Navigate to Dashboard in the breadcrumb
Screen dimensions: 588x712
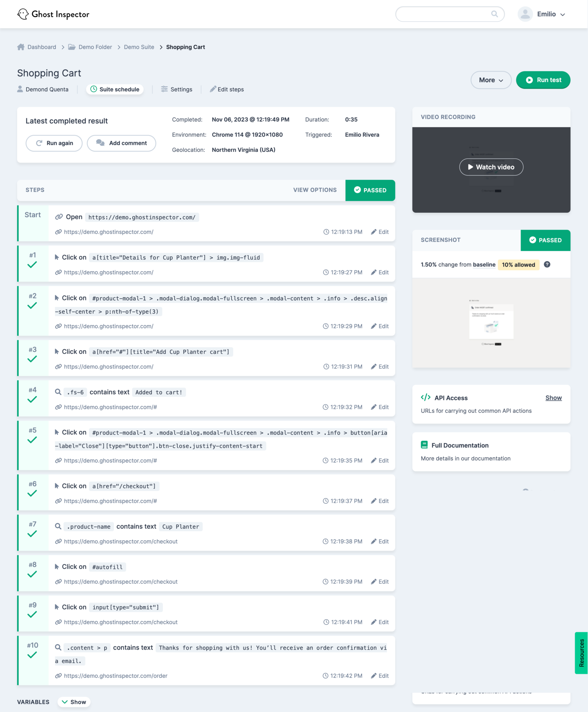point(41,47)
